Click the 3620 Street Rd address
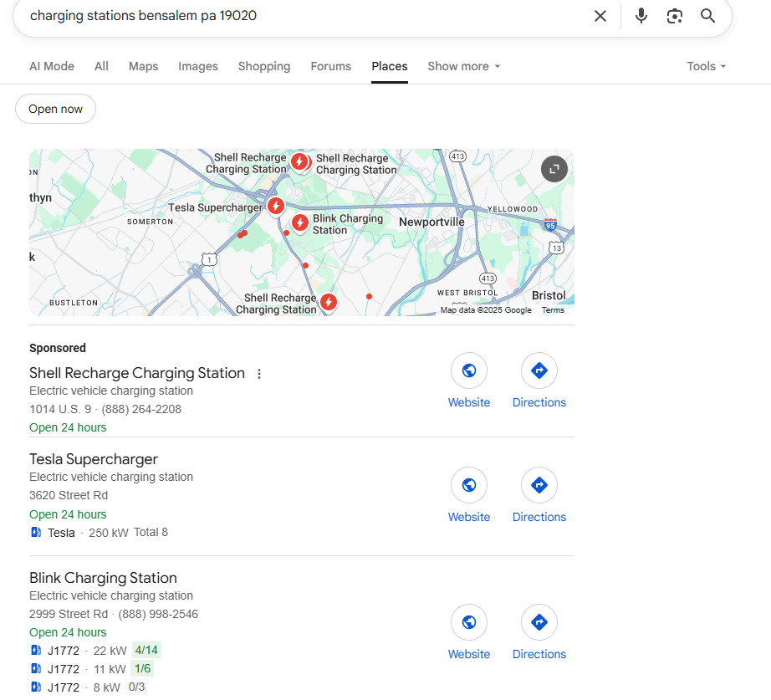Screen dimensions: 771x700 tap(69, 495)
